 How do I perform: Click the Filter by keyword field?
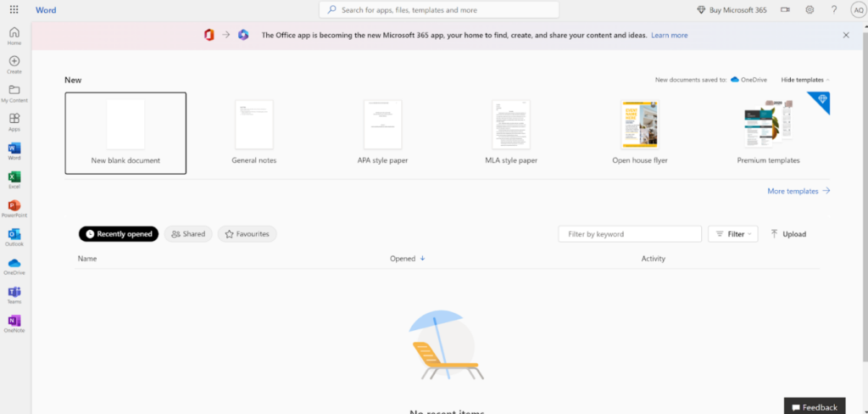click(629, 234)
